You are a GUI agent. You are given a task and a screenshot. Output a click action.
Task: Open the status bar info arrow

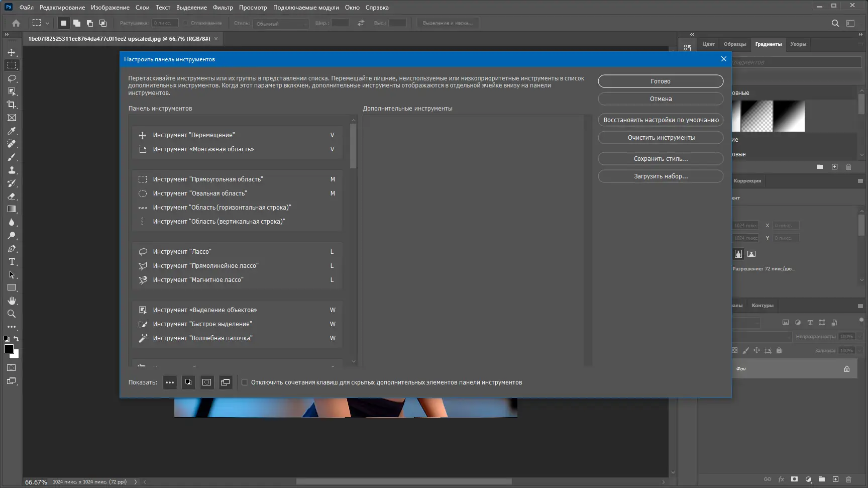[x=135, y=482]
